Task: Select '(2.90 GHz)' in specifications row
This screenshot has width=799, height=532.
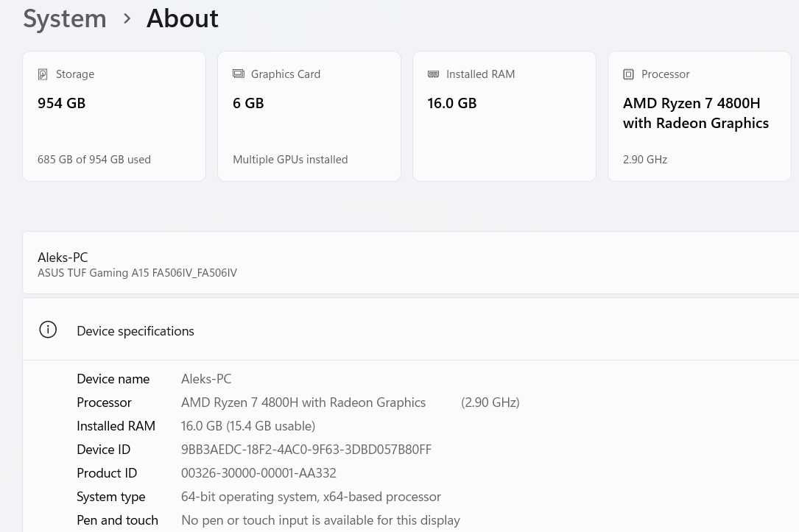Action: pyautogui.click(x=490, y=402)
